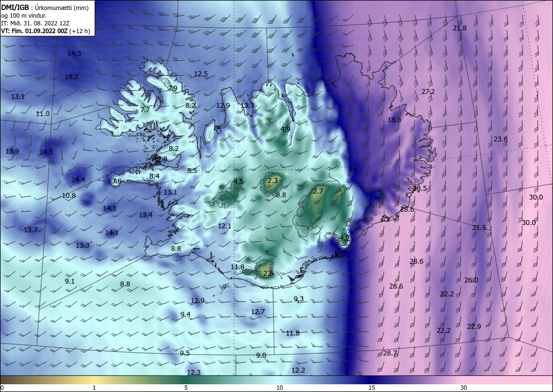Click the 14.2 value label
Screen dimensions: 553x392
(x=71, y=76)
